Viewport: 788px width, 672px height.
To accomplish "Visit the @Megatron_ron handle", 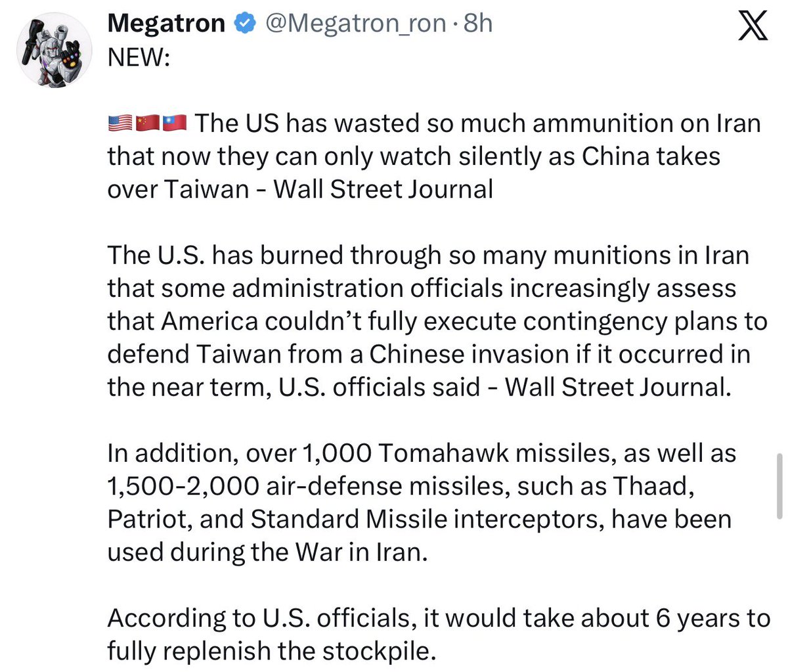I will (356, 24).
